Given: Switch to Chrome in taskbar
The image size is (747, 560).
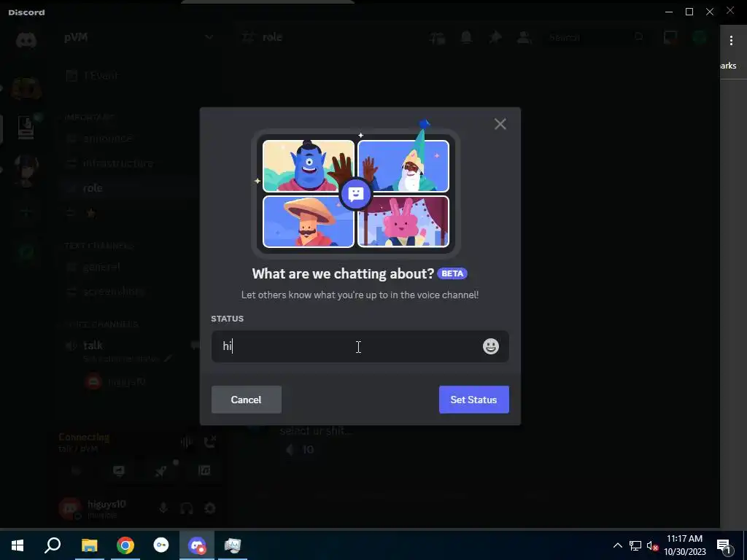Looking at the screenshot, I should pos(125,545).
